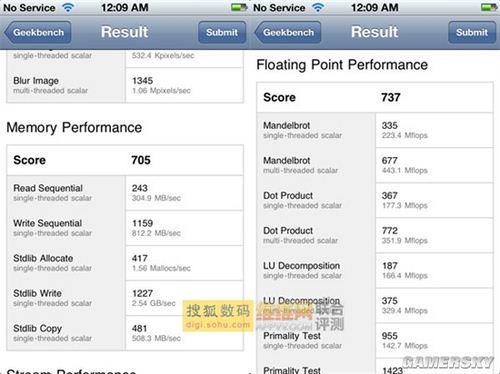Tap the right battery status icon
Screen dimensions: 500x374
coord(489,7)
